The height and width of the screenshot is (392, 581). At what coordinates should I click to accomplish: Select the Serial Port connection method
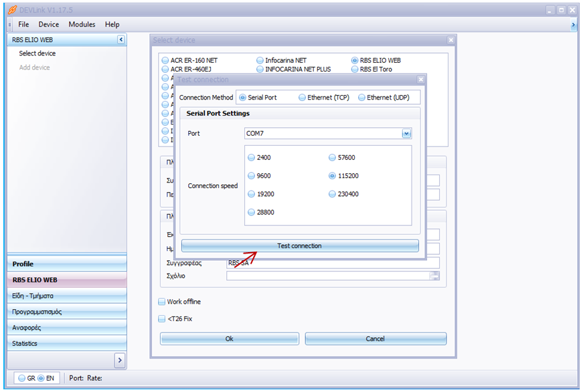click(243, 98)
